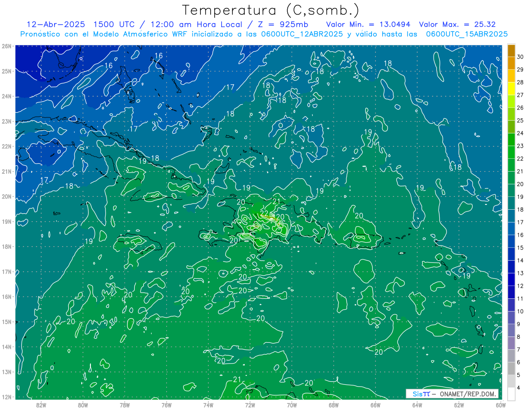Click the 10 value on the color legend
The height and width of the screenshot is (411, 532).
pyautogui.click(x=520, y=311)
